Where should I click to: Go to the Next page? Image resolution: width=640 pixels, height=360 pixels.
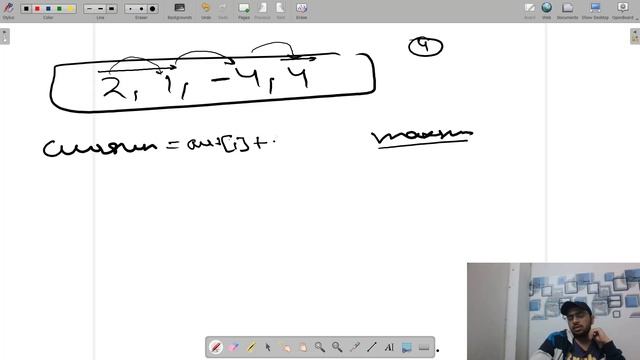(280, 10)
